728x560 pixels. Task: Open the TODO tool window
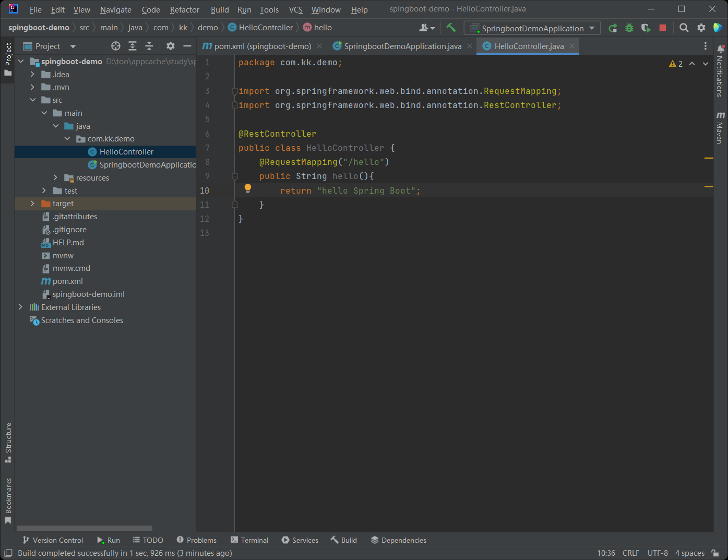pos(148,540)
